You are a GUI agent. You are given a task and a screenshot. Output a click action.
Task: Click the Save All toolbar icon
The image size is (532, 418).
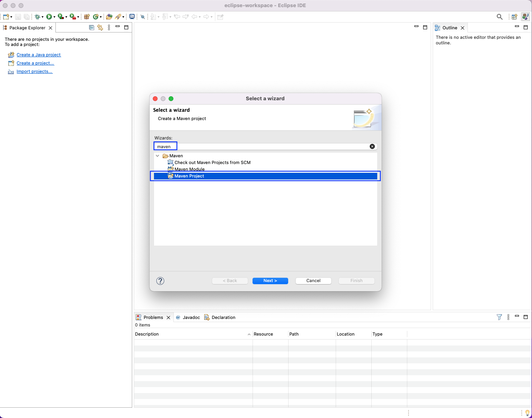pos(27,17)
